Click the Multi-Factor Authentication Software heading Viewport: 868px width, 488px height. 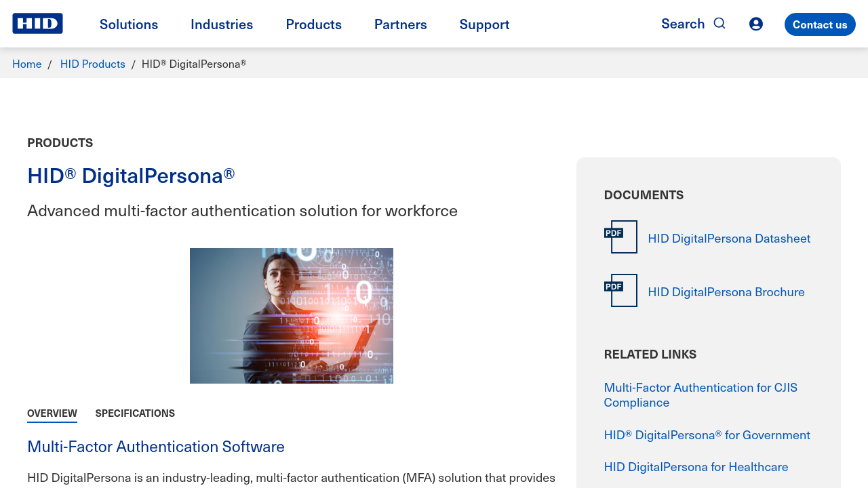[x=156, y=447]
